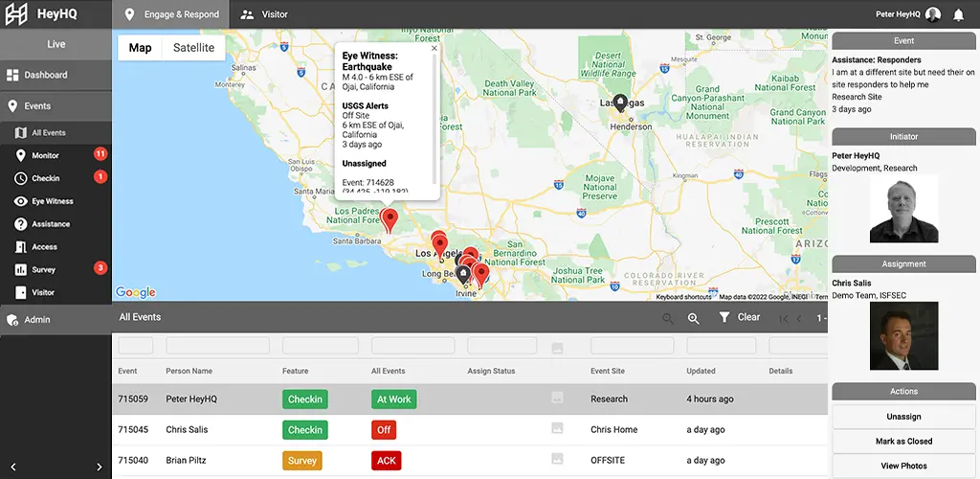Open photo icon in Brian Piltz row
Viewport: 980px width, 479px height.
(558, 459)
